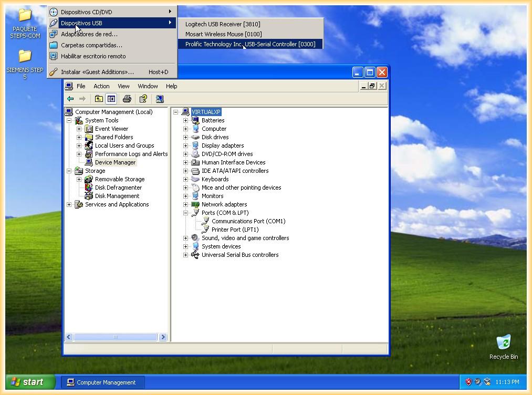Viewport: 532px width, 395px height.
Task: Click the Scan for hardware changes icon
Action: point(160,99)
